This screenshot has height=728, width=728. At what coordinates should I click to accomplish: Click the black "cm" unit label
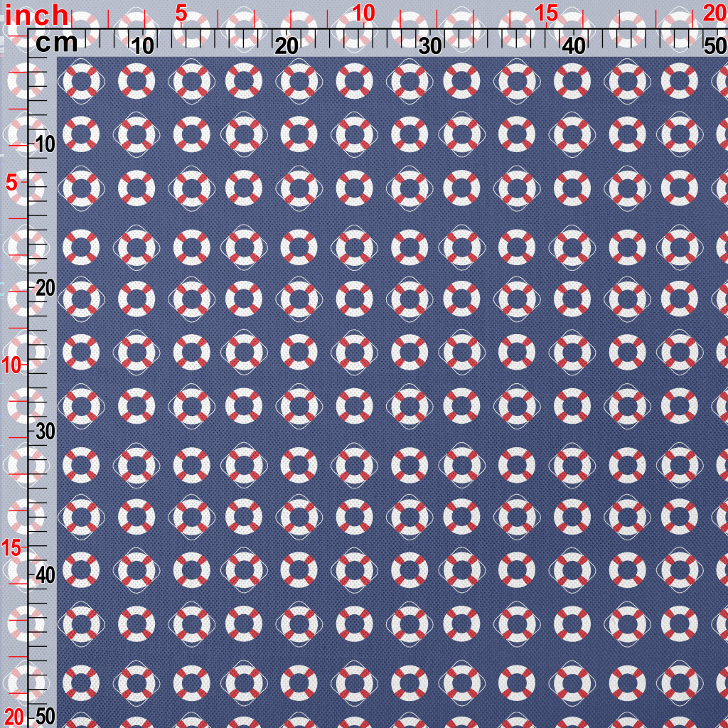56,43
